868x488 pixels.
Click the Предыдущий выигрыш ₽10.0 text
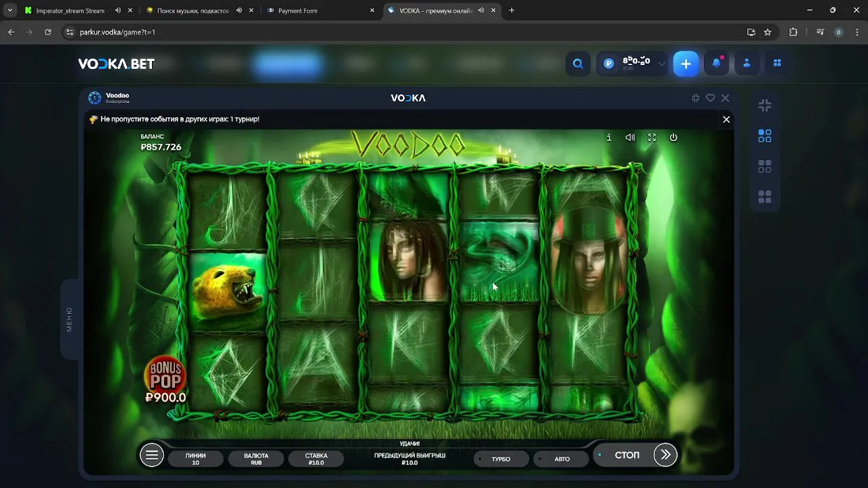pos(410,459)
